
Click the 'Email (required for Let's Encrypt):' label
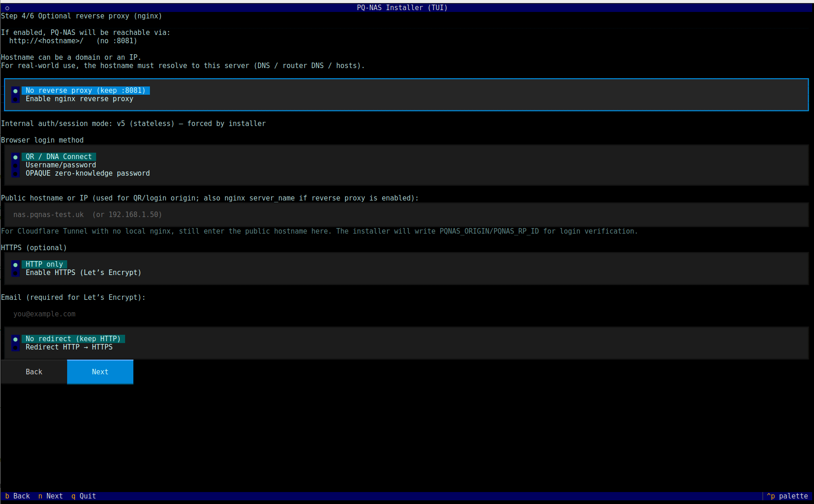tap(73, 298)
